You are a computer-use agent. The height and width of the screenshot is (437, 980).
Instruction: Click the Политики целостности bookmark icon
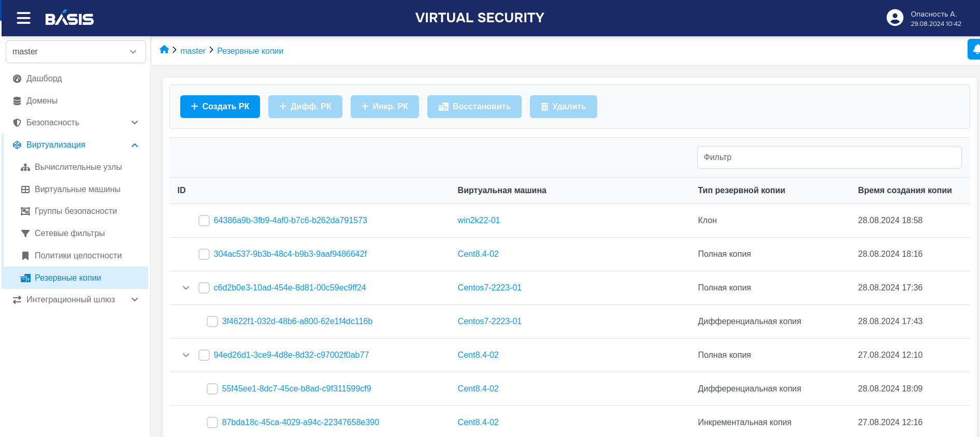(x=25, y=256)
